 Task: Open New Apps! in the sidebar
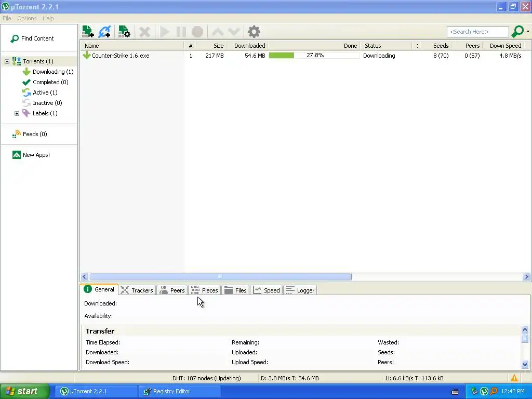pos(36,155)
